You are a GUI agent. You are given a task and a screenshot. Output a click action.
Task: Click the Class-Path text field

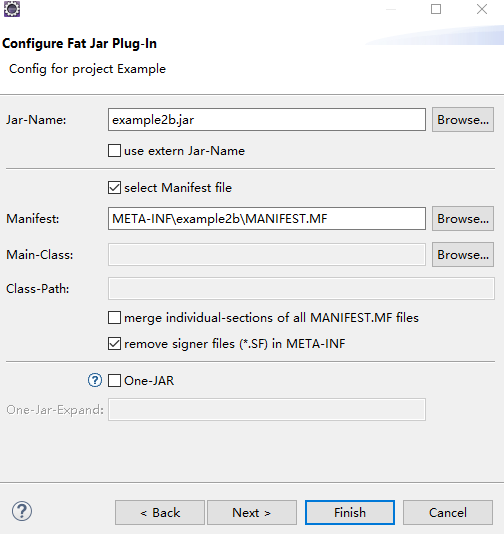(301, 288)
